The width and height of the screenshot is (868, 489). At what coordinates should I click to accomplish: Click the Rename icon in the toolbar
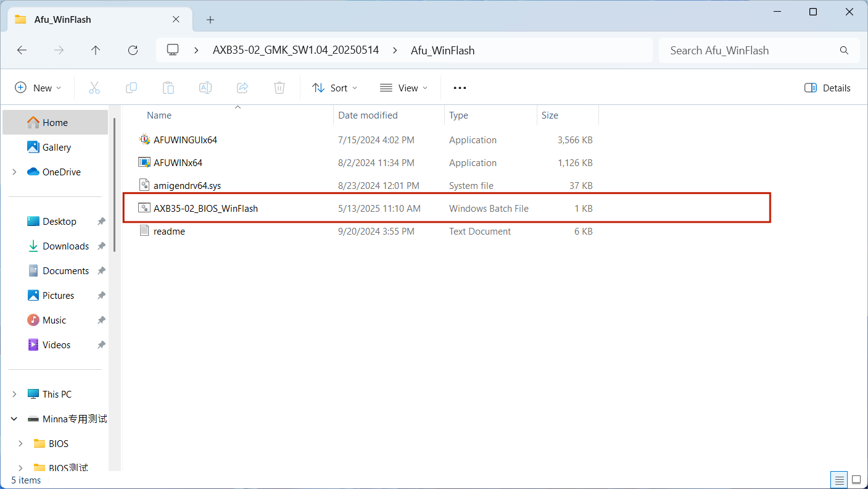point(205,88)
